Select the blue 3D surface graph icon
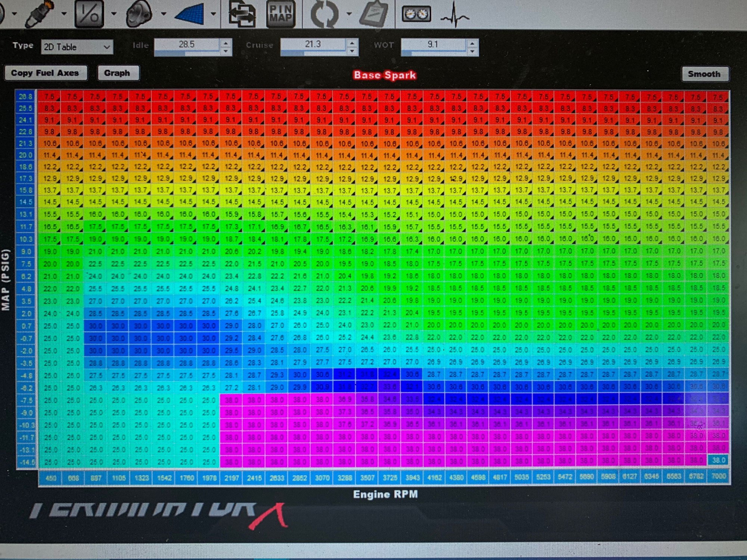Image resolution: width=747 pixels, height=560 pixels. click(x=189, y=14)
